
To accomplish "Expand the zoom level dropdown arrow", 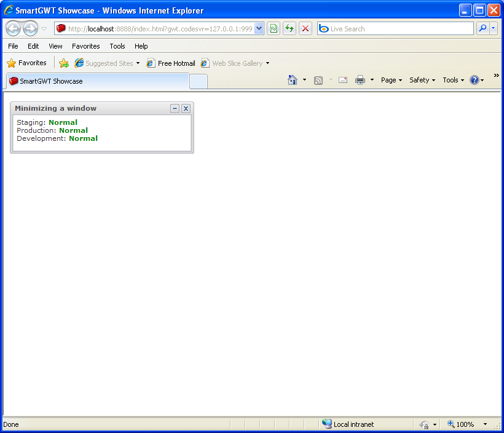I will point(485,424).
